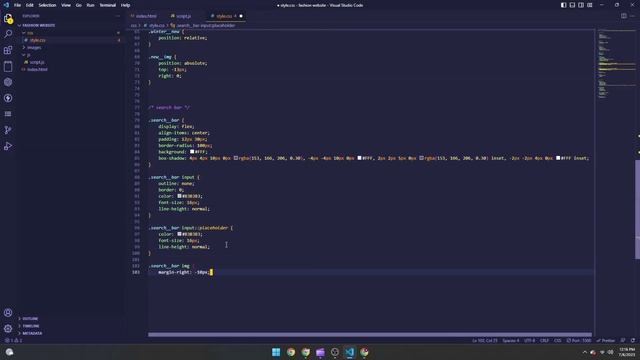Close the unsaved style.css tab via its dot

(241, 16)
